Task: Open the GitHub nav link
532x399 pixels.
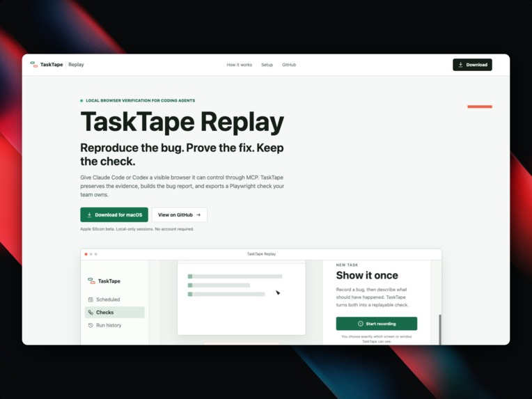Action: point(289,65)
